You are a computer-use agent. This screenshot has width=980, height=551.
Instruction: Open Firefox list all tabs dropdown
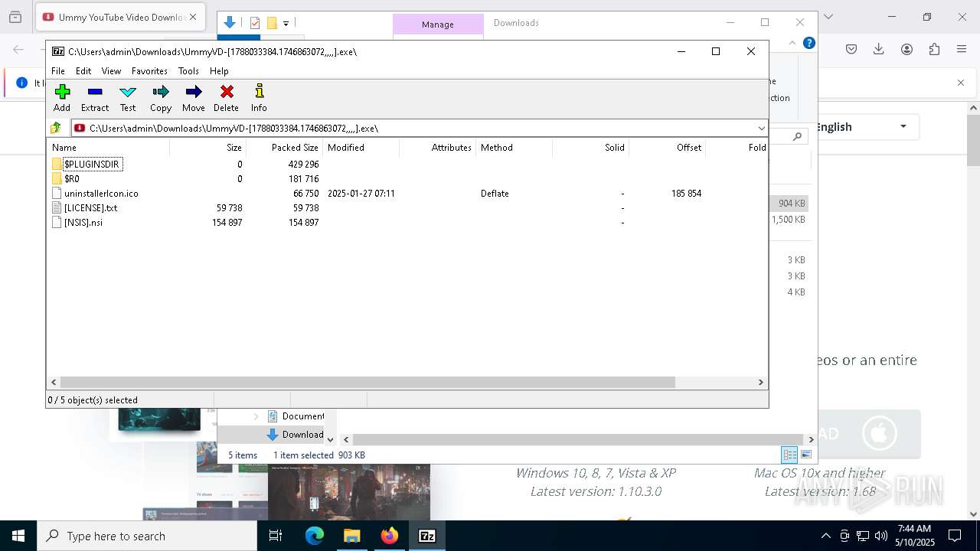(828, 17)
